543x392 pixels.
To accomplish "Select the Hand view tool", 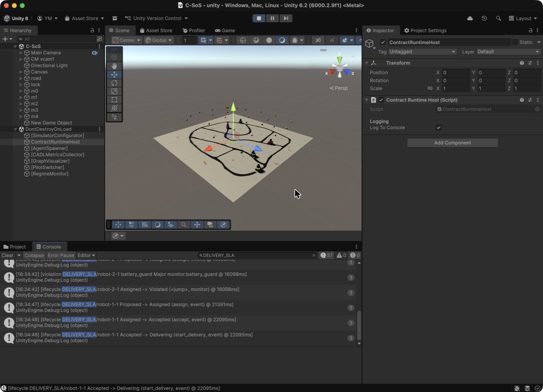I will click(x=114, y=66).
